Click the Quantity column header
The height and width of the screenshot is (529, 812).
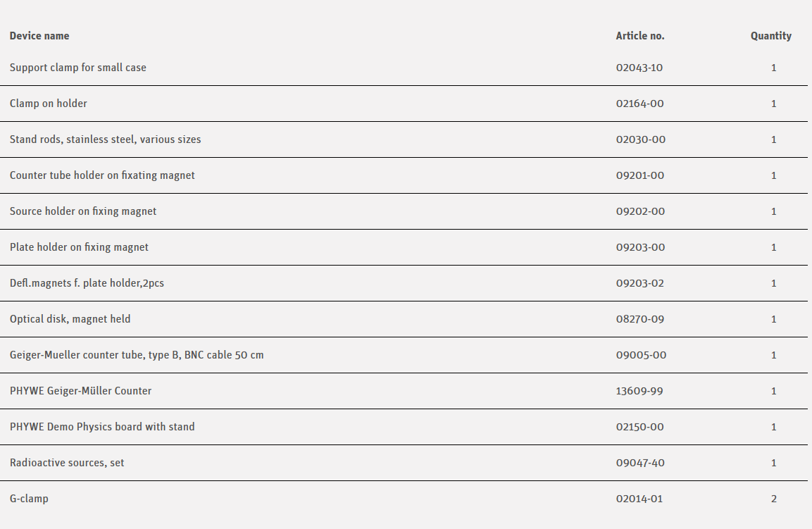tap(770, 36)
